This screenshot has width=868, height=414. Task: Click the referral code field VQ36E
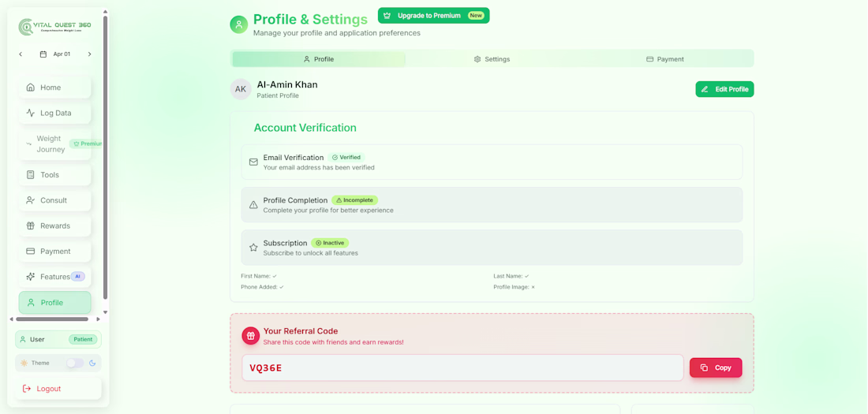(x=462, y=367)
